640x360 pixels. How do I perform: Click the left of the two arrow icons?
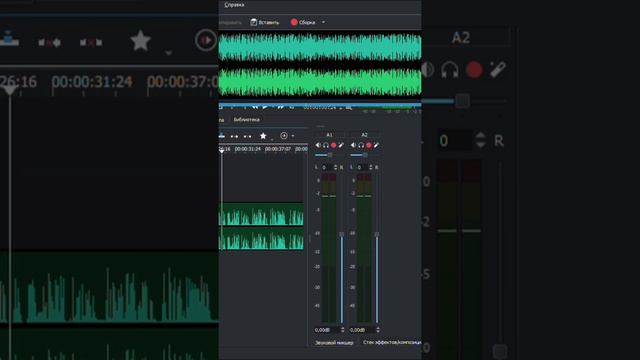coord(234,136)
